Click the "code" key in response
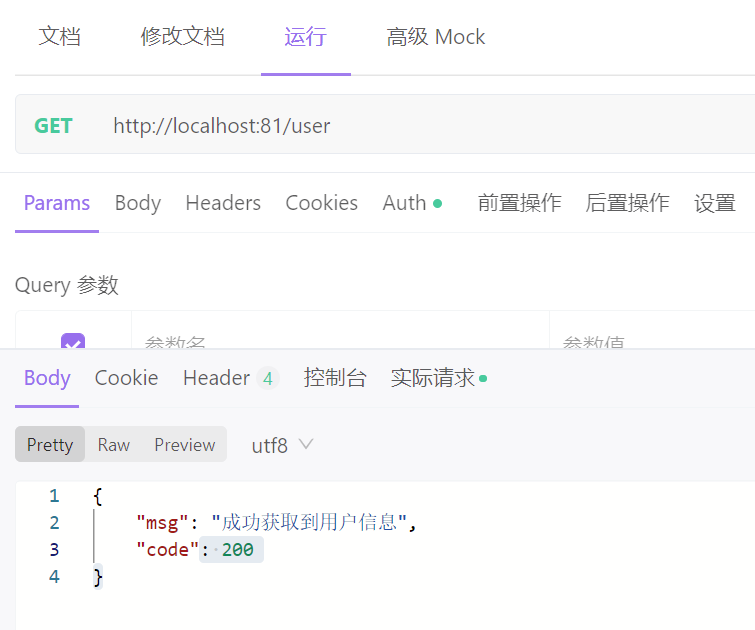 click(168, 550)
